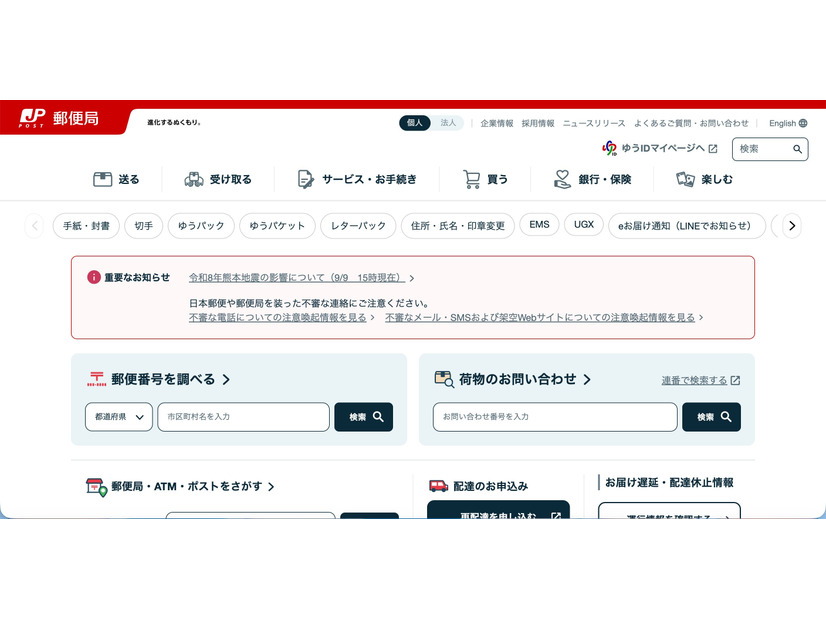Click external link icon after 連番で検索する
Image resolution: width=826 pixels, height=620 pixels.
pos(735,380)
